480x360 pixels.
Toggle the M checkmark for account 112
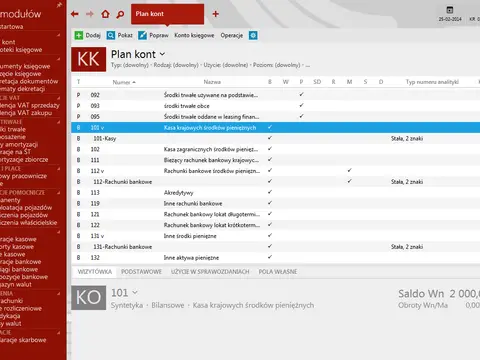point(349,170)
